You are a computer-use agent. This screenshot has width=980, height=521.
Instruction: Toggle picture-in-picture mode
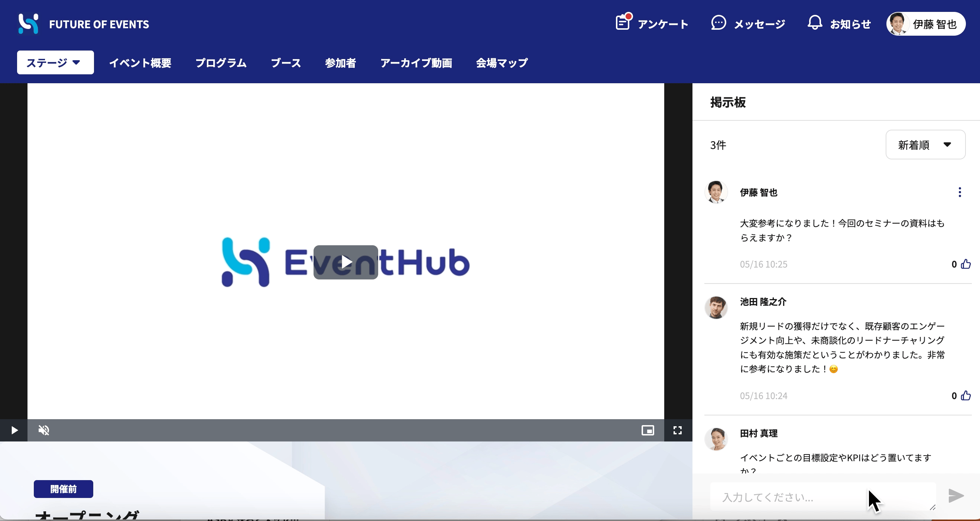pos(648,430)
